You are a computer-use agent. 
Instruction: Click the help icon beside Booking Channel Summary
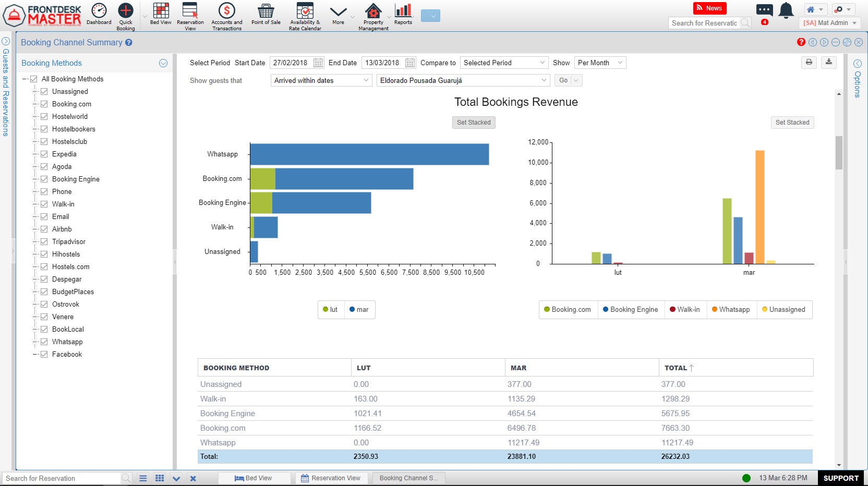pyautogui.click(x=129, y=42)
